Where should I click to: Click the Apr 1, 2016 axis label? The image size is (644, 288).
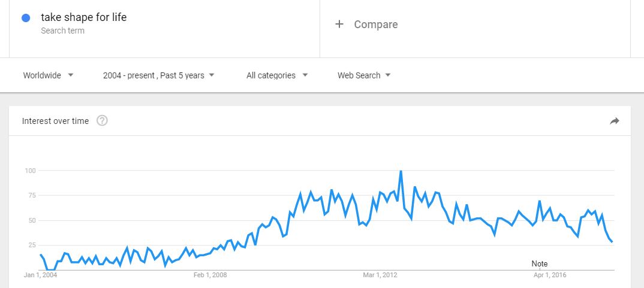point(550,275)
